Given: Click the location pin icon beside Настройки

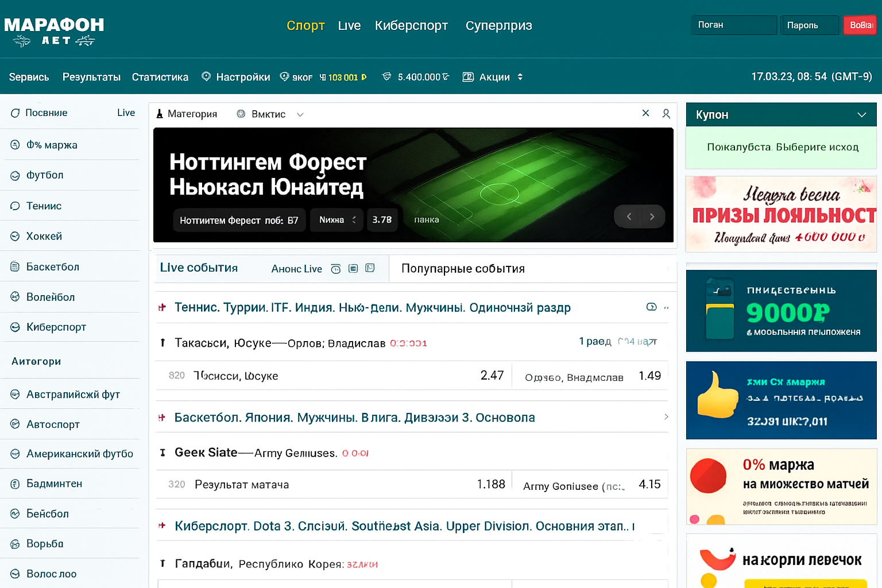Looking at the screenshot, I should coord(206,76).
